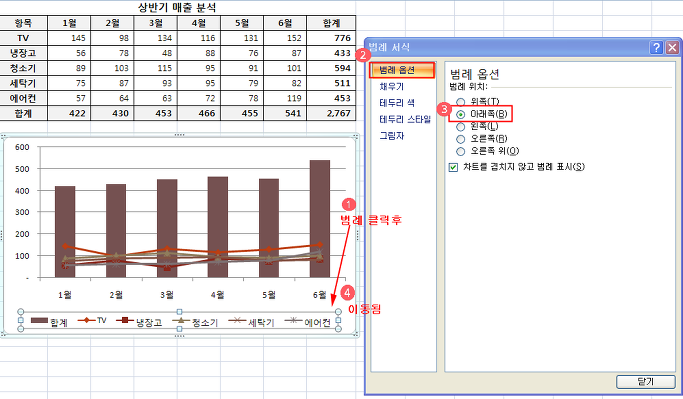Click the 3월 category axis label
The width and height of the screenshot is (683, 399).
166,295
